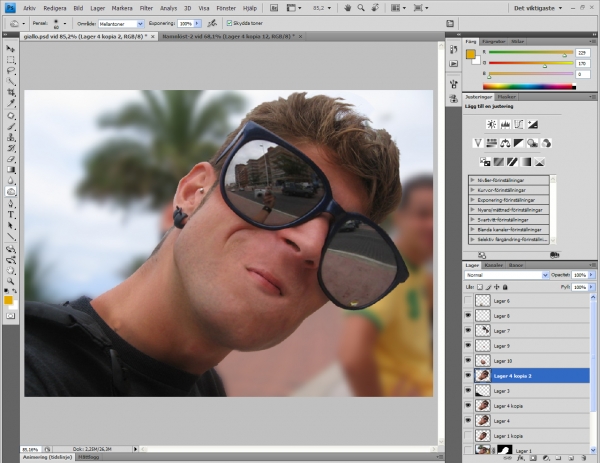Select the Eyedropper tool
This screenshot has height=463, width=600.
[11, 103]
